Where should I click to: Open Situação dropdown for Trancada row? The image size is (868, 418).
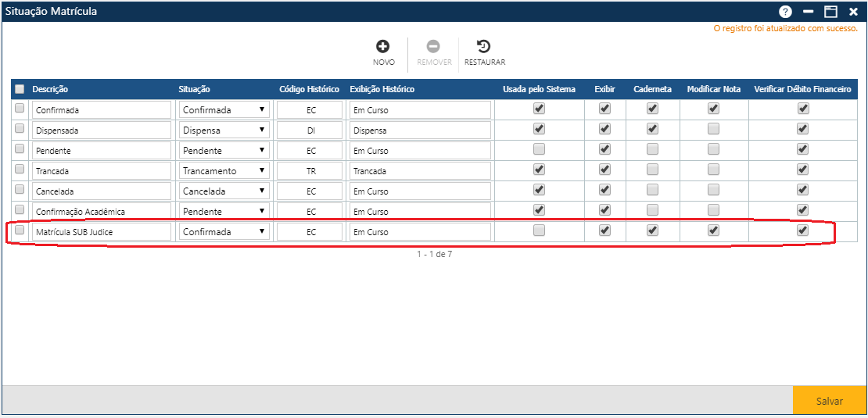pyautogui.click(x=224, y=171)
